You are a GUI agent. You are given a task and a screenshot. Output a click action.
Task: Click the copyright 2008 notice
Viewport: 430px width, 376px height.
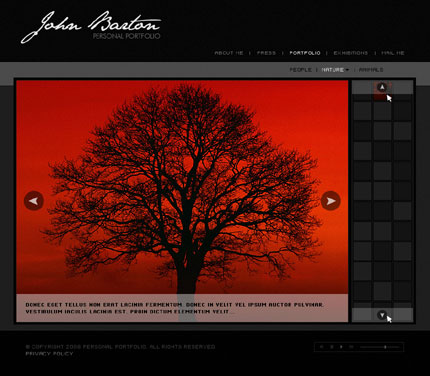120,347
